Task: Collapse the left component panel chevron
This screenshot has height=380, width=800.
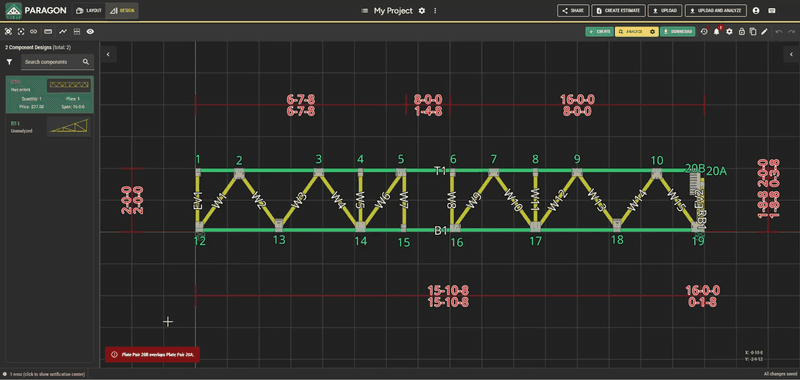Action: pos(108,54)
